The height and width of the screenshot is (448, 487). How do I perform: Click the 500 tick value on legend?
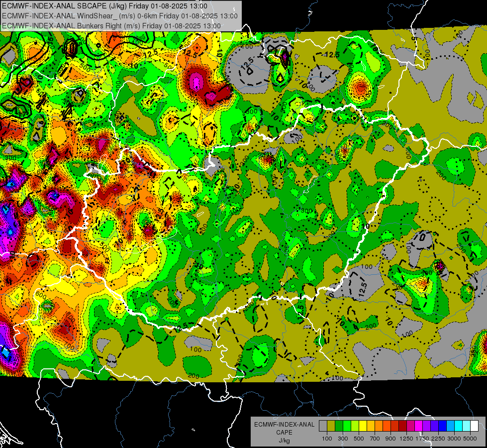tap(359, 439)
